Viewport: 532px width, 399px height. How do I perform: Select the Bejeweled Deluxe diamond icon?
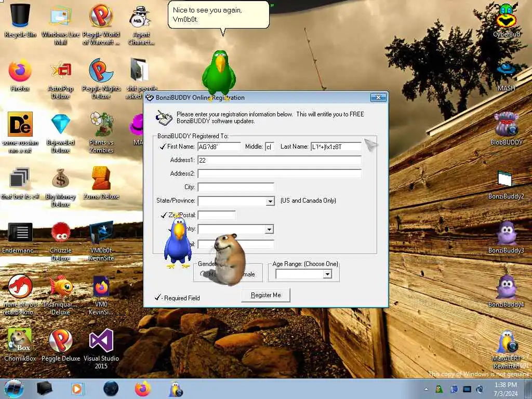point(60,132)
